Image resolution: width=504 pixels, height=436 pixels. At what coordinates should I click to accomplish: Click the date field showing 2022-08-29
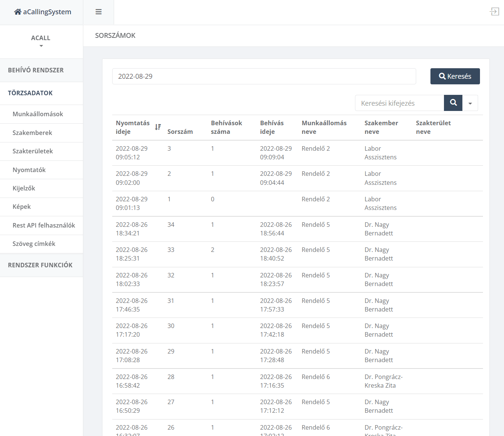point(264,76)
